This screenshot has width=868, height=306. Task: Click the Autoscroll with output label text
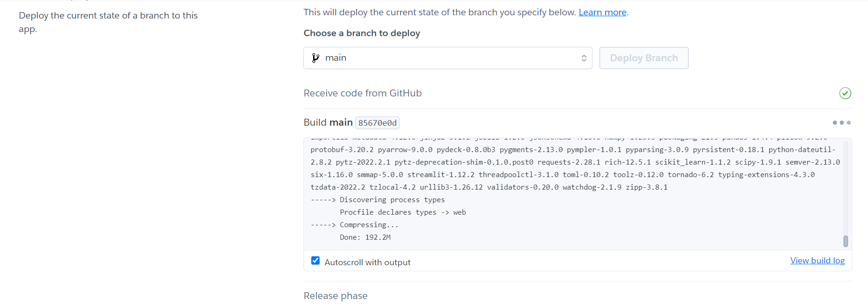click(x=367, y=262)
